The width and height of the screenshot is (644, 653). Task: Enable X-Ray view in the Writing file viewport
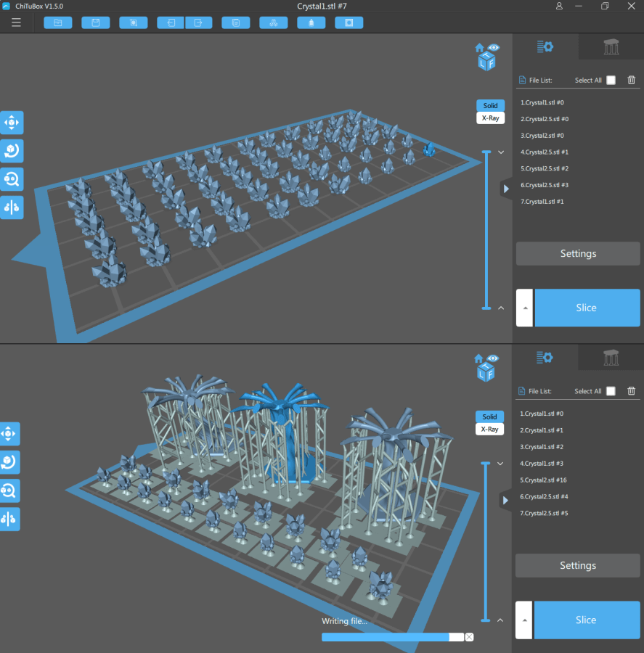tap(490, 429)
